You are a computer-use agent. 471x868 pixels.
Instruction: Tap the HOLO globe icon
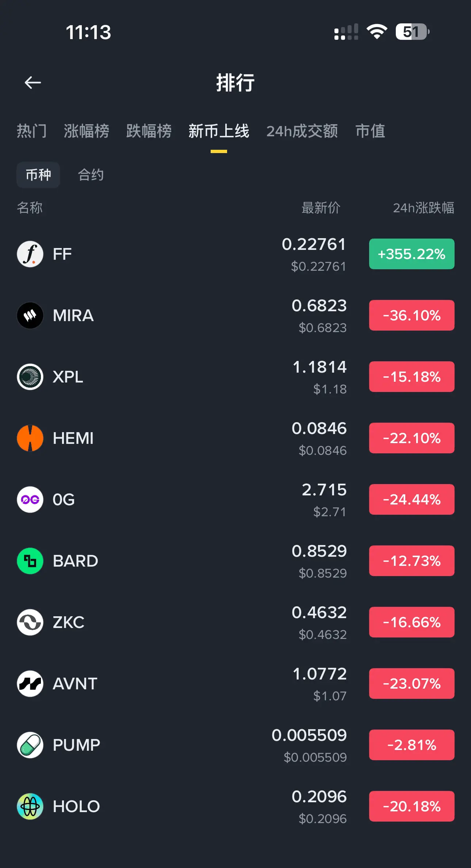click(30, 806)
